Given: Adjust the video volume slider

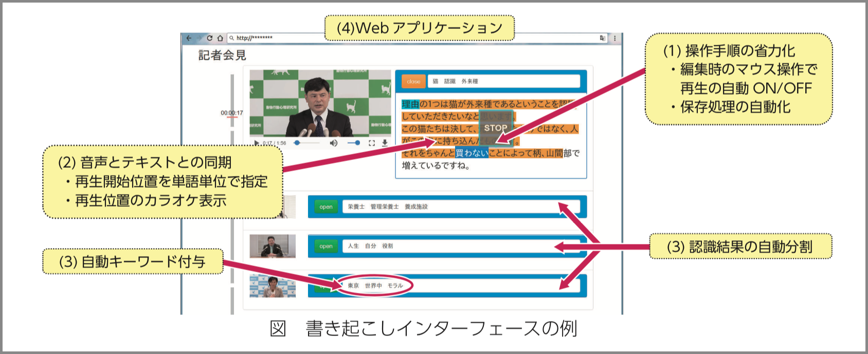Looking at the screenshot, I should pos(353,143).
